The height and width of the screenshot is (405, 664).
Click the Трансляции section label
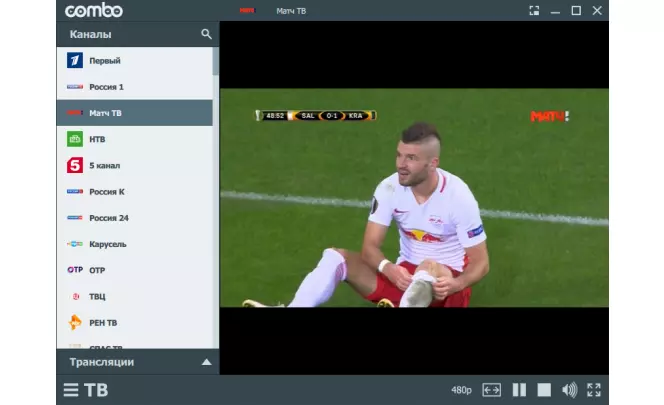click(x=102, y=362)
